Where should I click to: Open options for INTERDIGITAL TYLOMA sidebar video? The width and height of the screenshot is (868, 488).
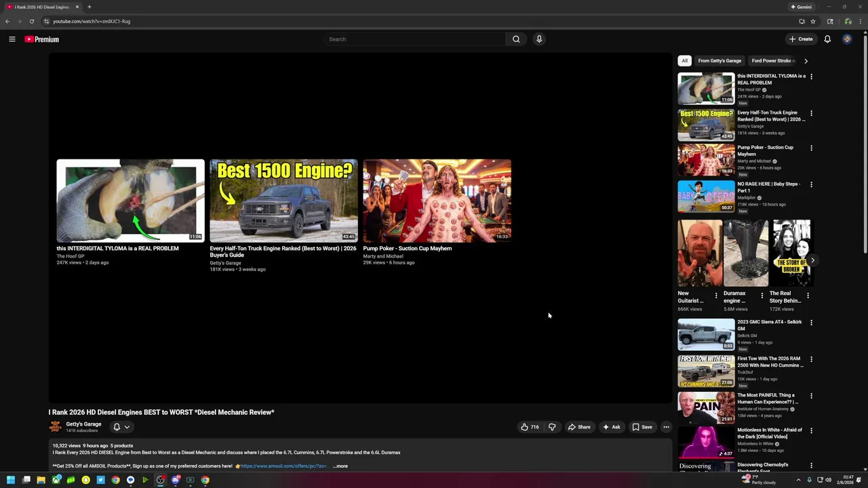[811, 77]
